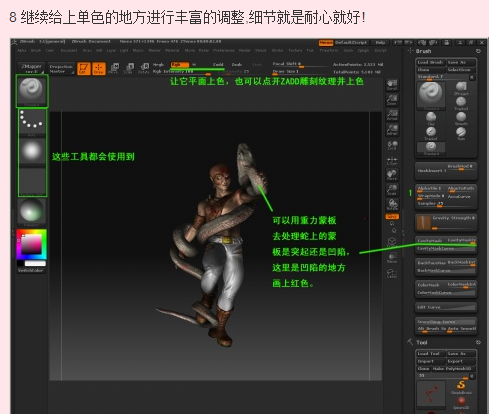Toggle the BackfaceMask option
The image size is (489, 414).
[432, 263]
